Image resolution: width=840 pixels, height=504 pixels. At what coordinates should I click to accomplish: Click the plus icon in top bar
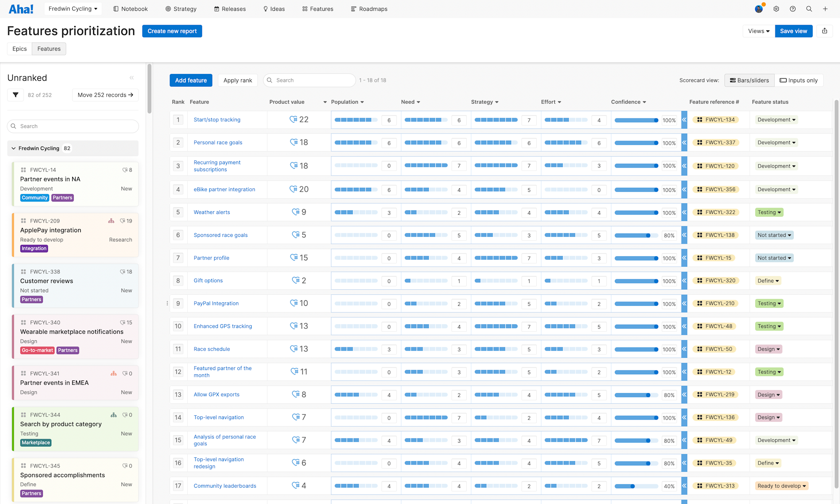[x=825, y=9]
